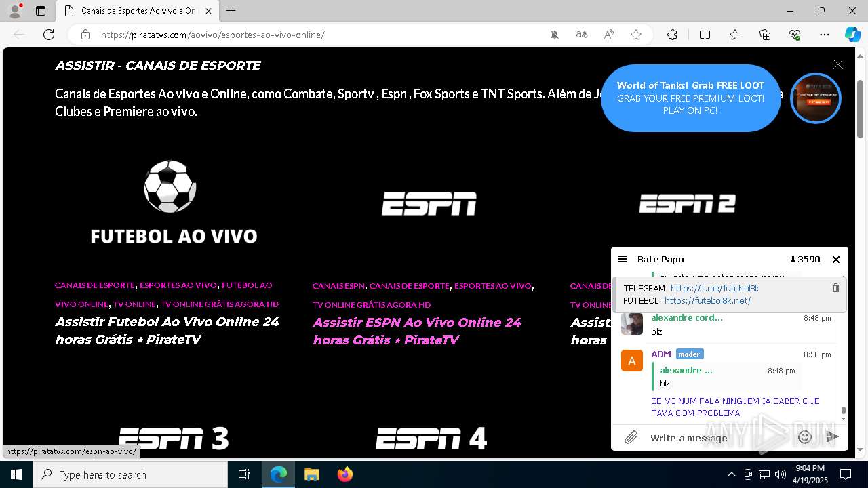Click the ADM user avatar
Screen dimensions: 868x488
[x=632, y=361]
